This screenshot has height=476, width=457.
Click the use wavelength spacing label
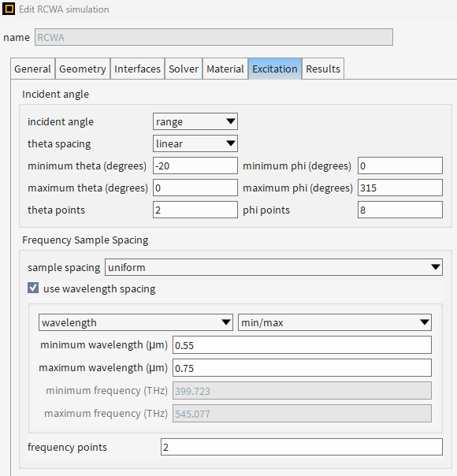[99, 288]
